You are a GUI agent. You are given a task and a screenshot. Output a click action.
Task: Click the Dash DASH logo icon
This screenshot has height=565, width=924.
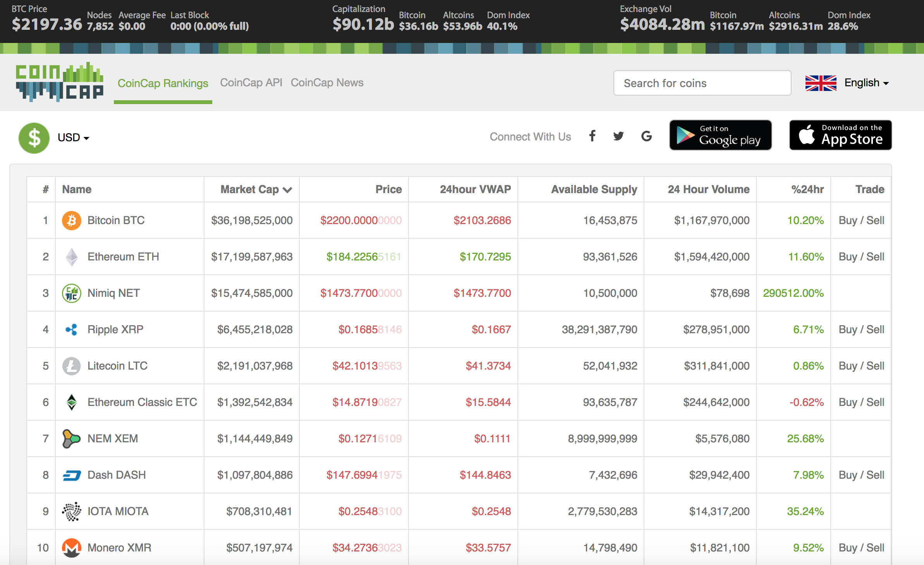click(72, 475)
